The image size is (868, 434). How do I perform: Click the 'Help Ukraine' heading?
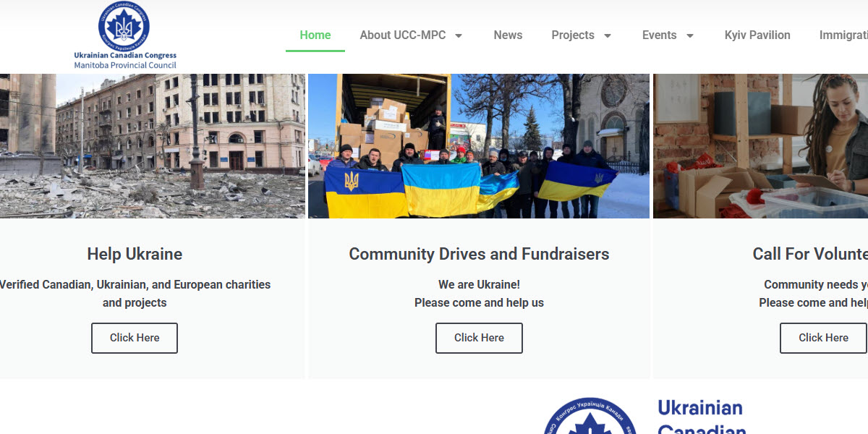coord(134,254)
